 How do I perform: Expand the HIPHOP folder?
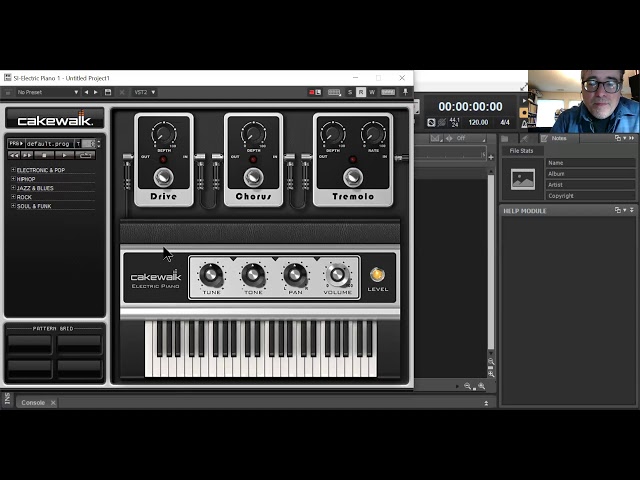click(13, 178)
